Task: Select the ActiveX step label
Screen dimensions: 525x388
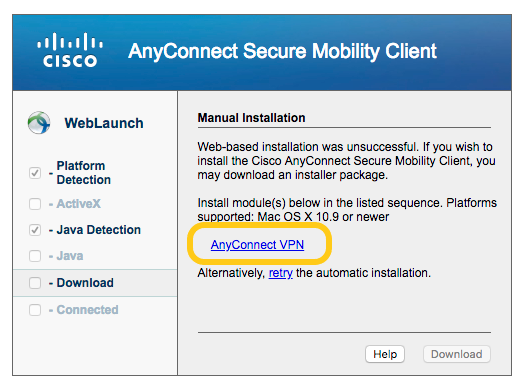Action: click(x=78, y=204)
